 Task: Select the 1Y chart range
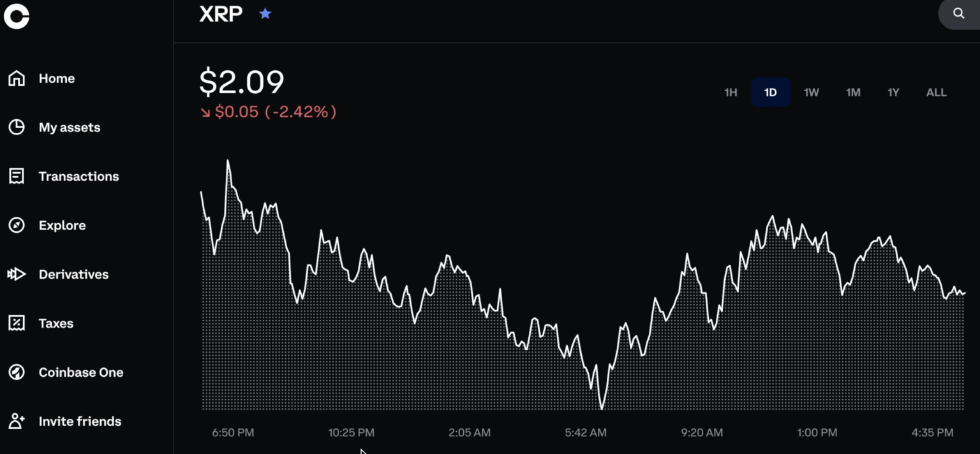click(x=893, y=92)
